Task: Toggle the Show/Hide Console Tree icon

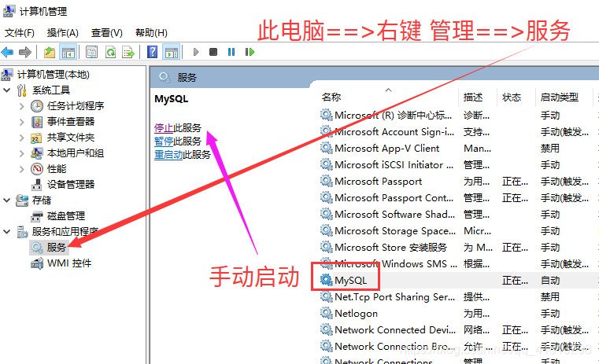Action: [x=68, y=52]
